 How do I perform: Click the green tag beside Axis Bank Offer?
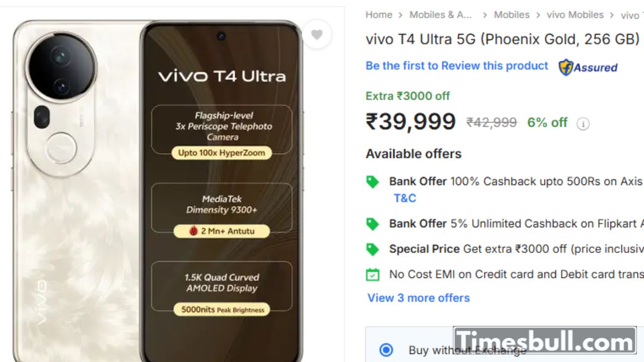pos(372,182)
